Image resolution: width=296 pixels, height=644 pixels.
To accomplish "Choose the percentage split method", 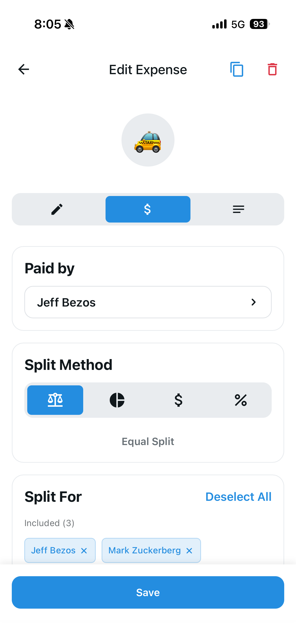I will (241, 400).
